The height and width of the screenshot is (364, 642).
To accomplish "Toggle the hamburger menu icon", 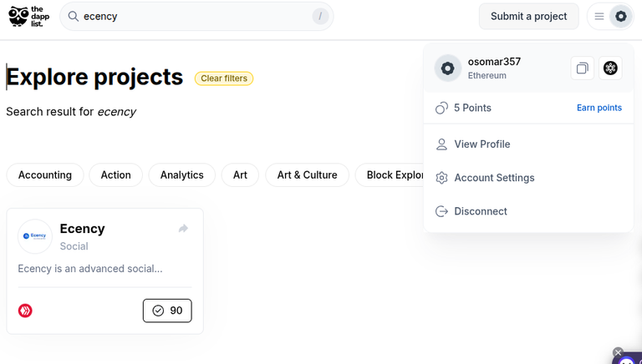I will coord(599,17).
